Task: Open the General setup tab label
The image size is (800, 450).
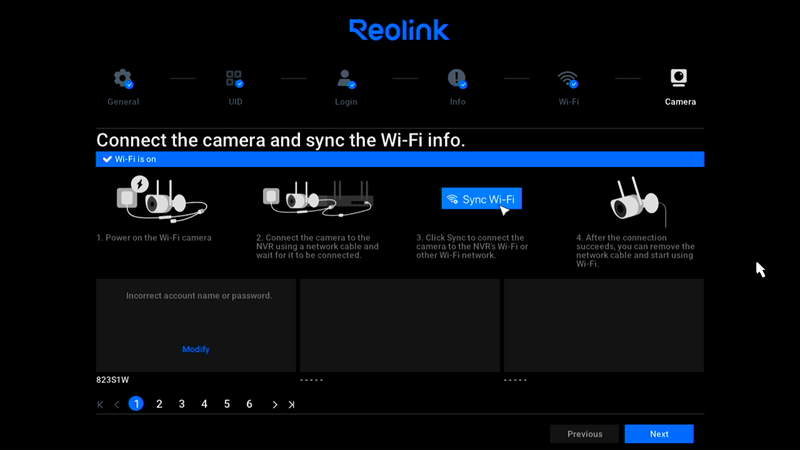Action: pyautogui.click(x=123, y=102)
